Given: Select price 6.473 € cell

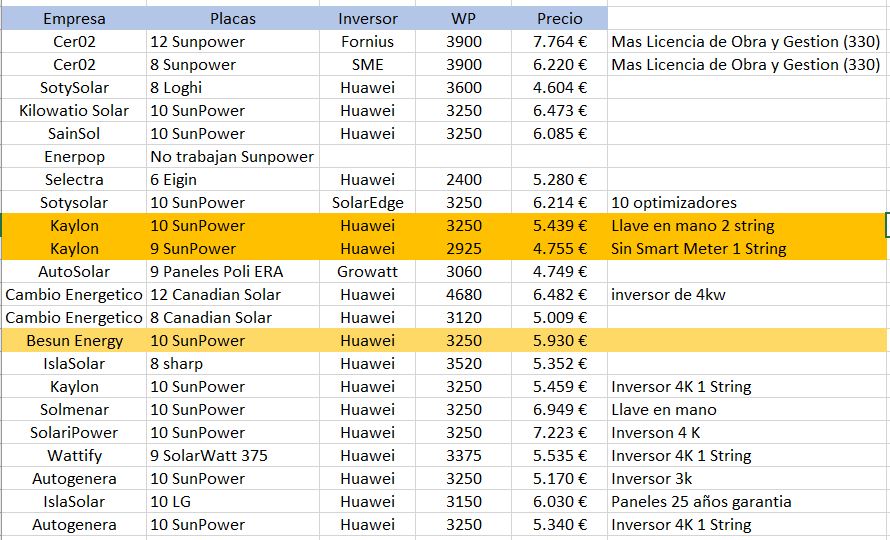Looking at the screenshot, I should pyautogui.click(x=559, y=111).
